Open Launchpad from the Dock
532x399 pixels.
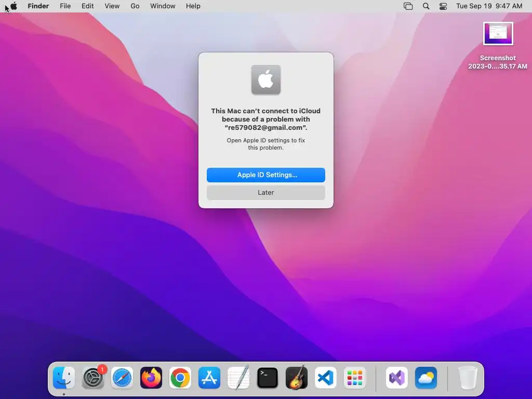(x=354, y=378)
